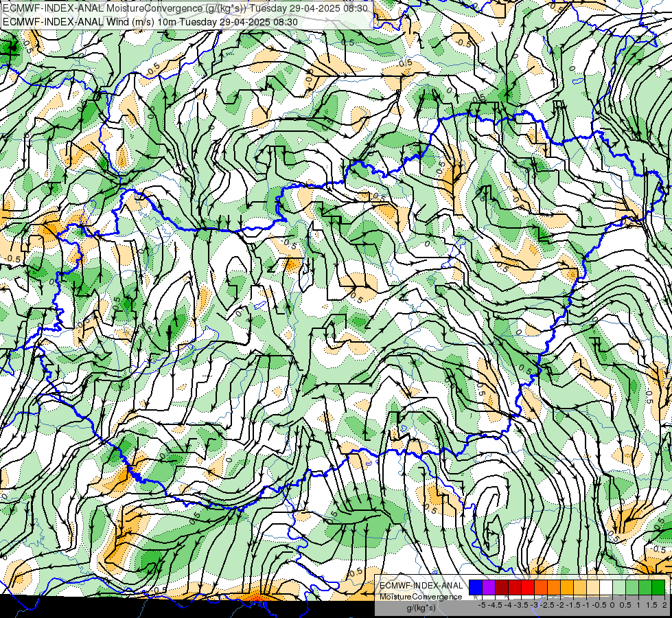Select the orange swatch between -2.5 and -2
Screen dimensions: 672x618
coord(554,587)
